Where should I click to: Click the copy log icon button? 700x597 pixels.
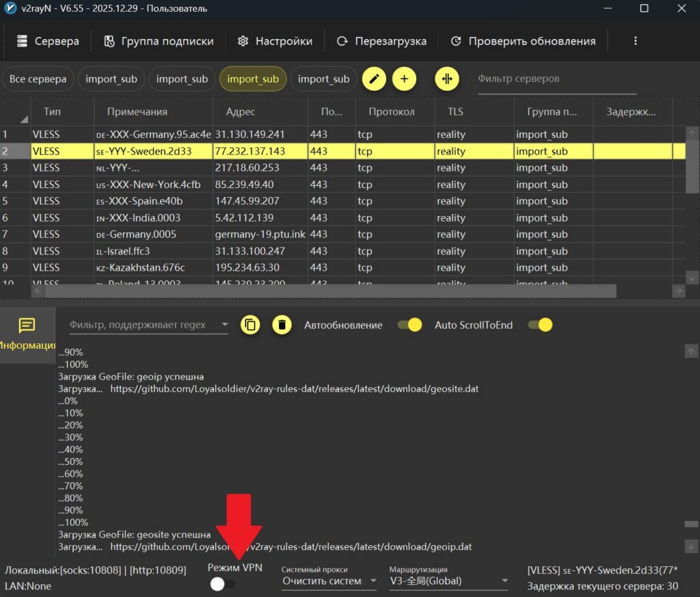pyautogui.click(x=251, y=325)
